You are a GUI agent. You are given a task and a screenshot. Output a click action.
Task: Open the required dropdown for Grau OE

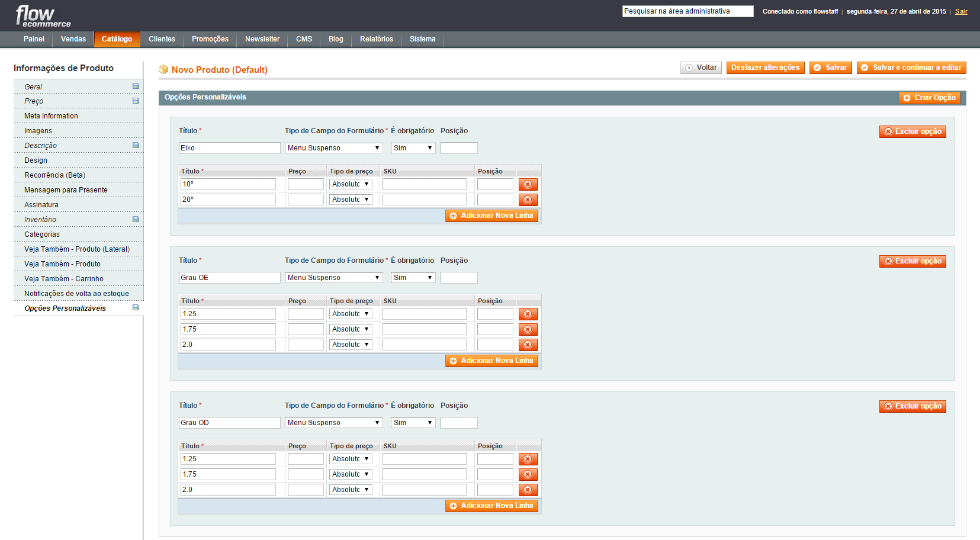tap(413, 278)
